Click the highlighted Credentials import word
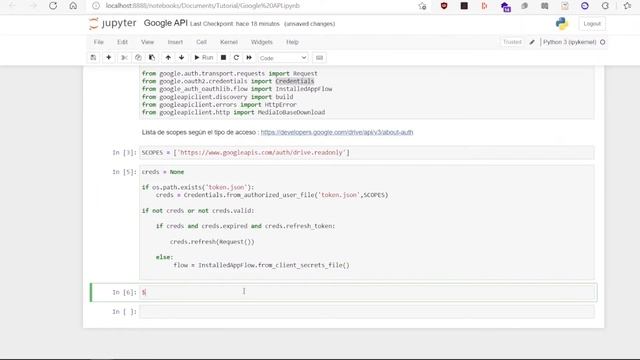 click(x=295, y=81)
